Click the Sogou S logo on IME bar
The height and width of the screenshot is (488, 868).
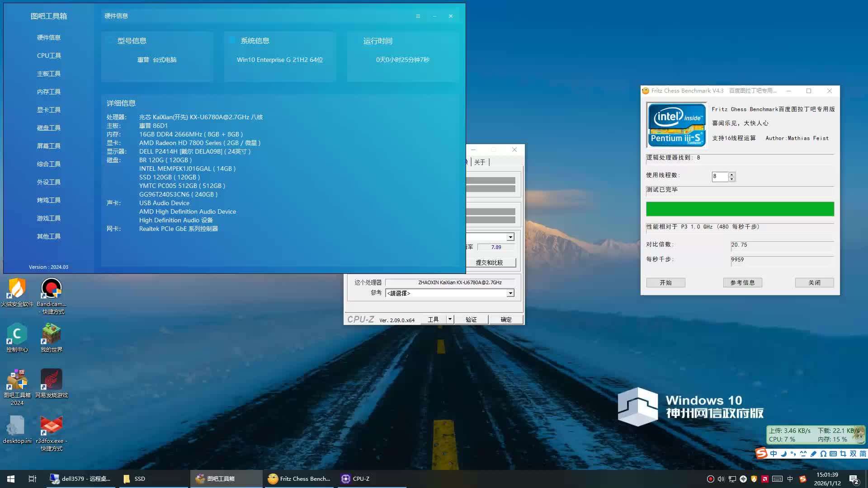click(x=762, y=453)
